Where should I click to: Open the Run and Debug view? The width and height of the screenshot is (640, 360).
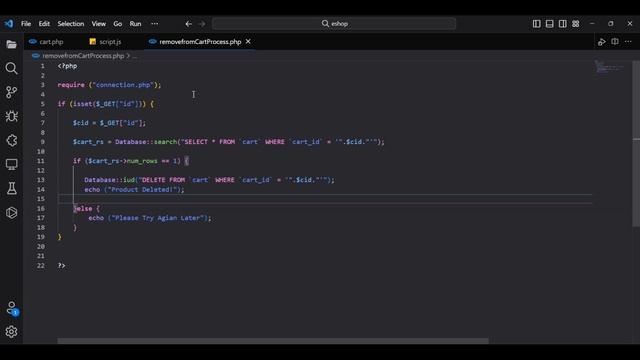click(x=11, y=116)
